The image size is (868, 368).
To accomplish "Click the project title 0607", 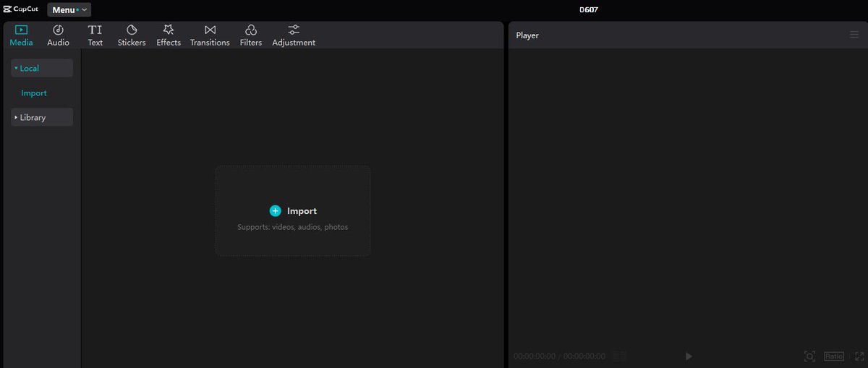I will coord(589,10).
